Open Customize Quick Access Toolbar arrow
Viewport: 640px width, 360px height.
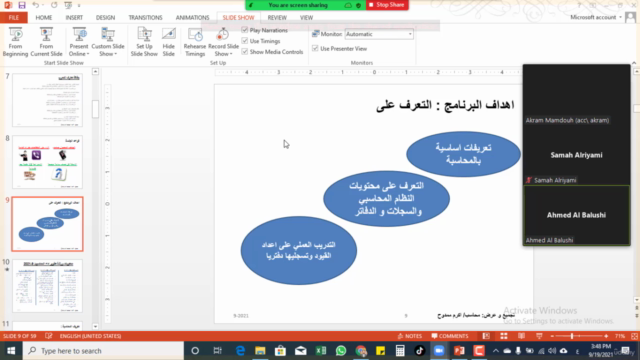(79, 5)
